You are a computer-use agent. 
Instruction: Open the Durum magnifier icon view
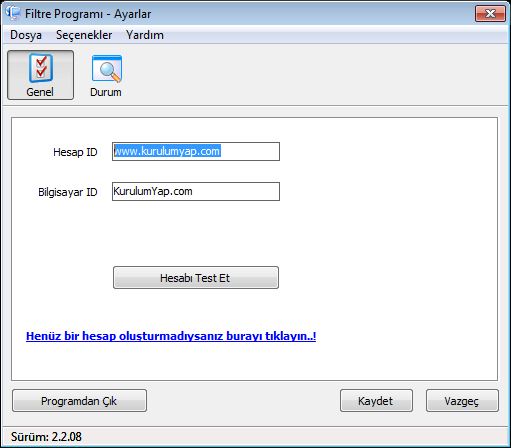[x=107, y=68]
